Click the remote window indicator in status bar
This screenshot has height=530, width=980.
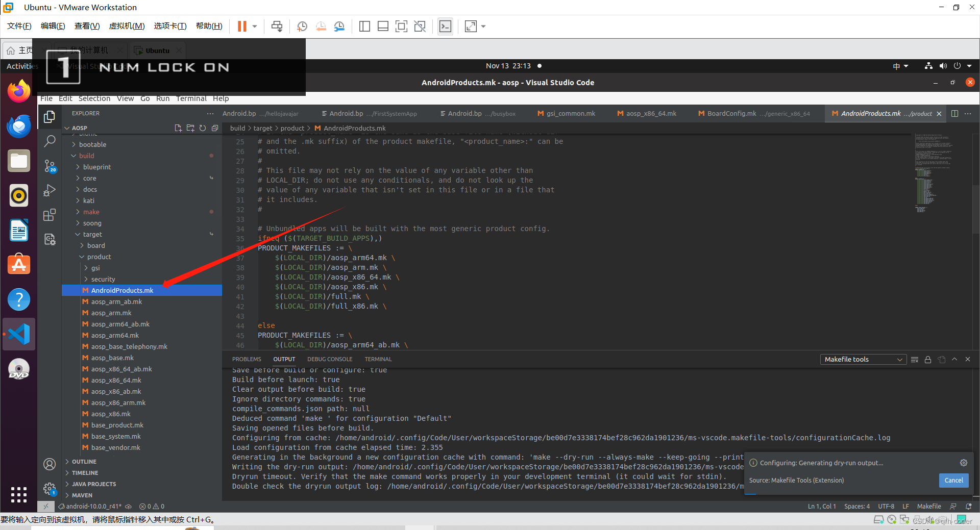tap(45, 507)
